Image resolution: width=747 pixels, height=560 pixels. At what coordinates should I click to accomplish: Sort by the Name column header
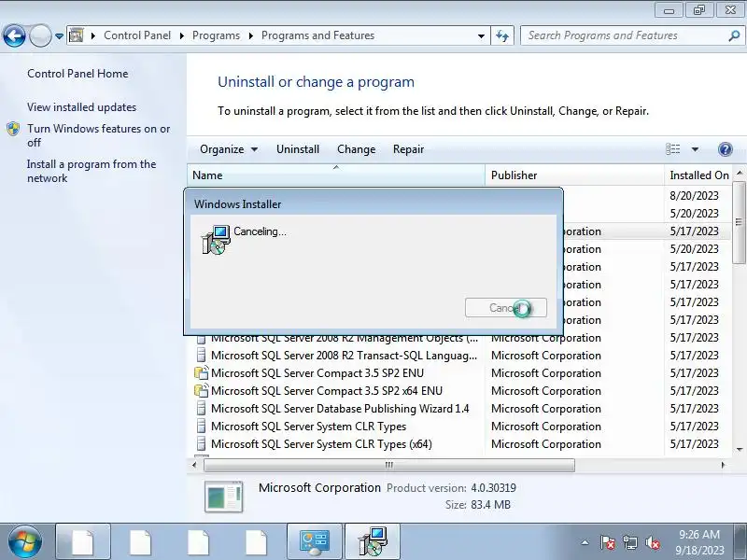[x=336, y=175]
